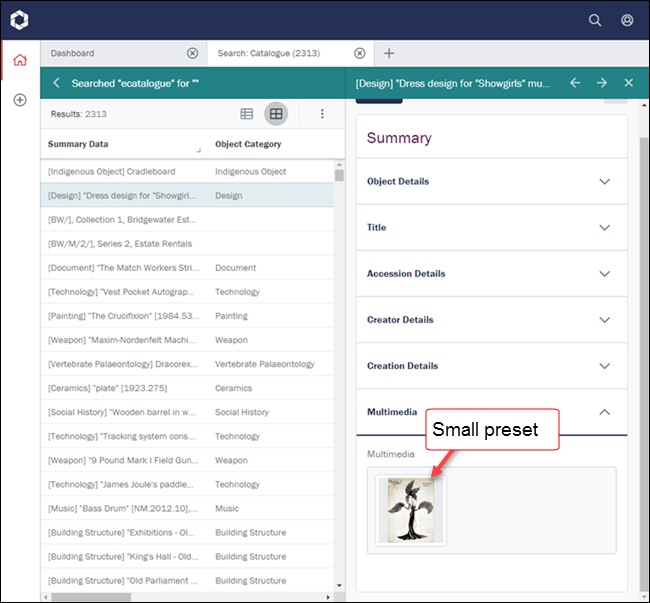Switch to grid view layout
This screenshot has height=603, width=650.
(276, 114)
